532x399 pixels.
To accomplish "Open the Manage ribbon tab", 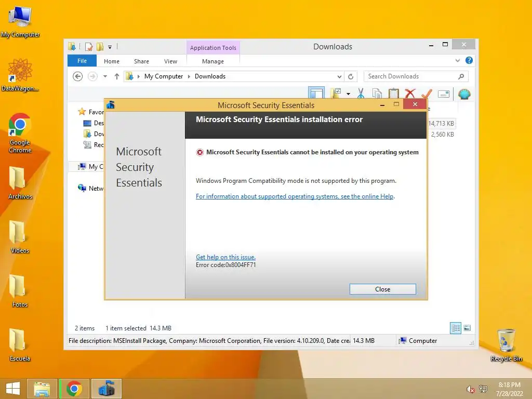I will click(x=212, y=61).
